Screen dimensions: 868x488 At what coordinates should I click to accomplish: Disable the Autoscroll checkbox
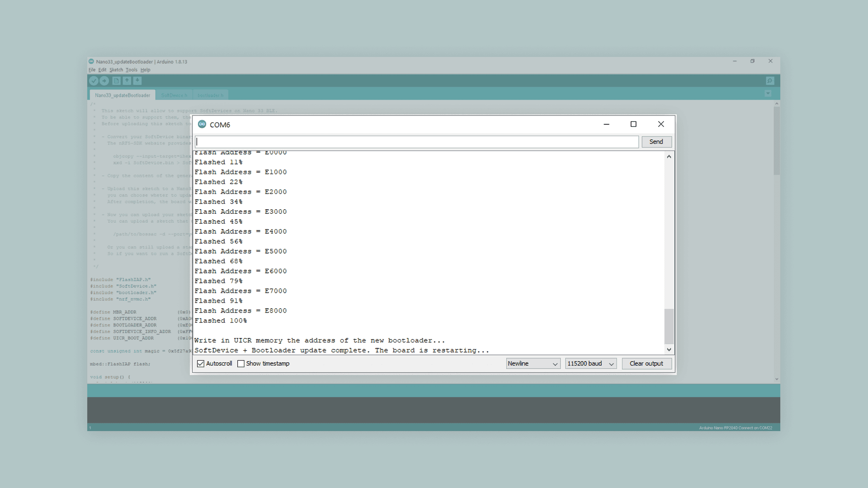click(201, 364)
